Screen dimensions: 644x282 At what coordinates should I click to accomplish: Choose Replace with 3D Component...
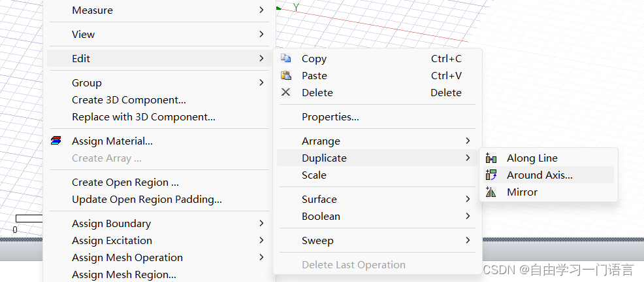pyautogui.click(x=159, y=117)
